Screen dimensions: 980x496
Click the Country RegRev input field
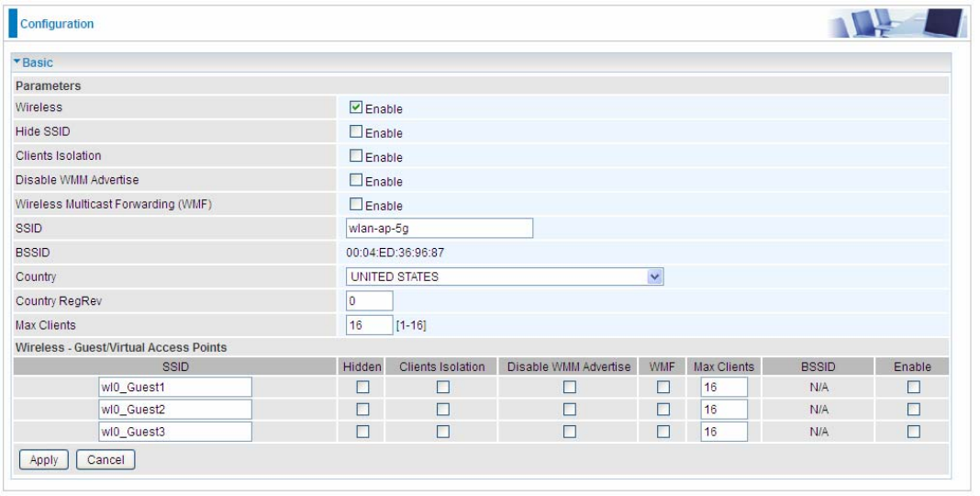coord(370,301)
